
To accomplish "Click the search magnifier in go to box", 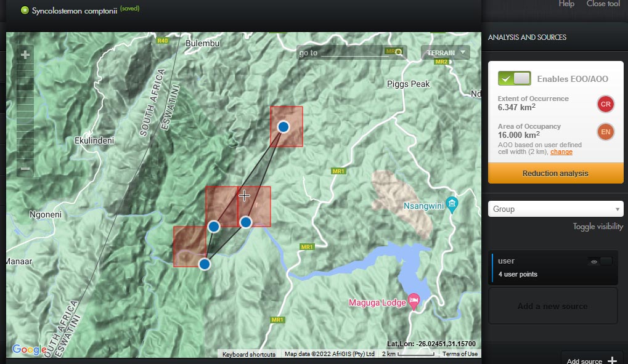I will (x=399, y=52).
